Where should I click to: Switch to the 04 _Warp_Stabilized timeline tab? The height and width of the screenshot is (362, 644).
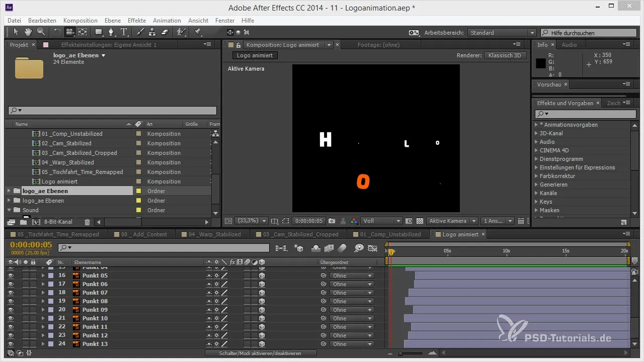click(x=211, y=234)
